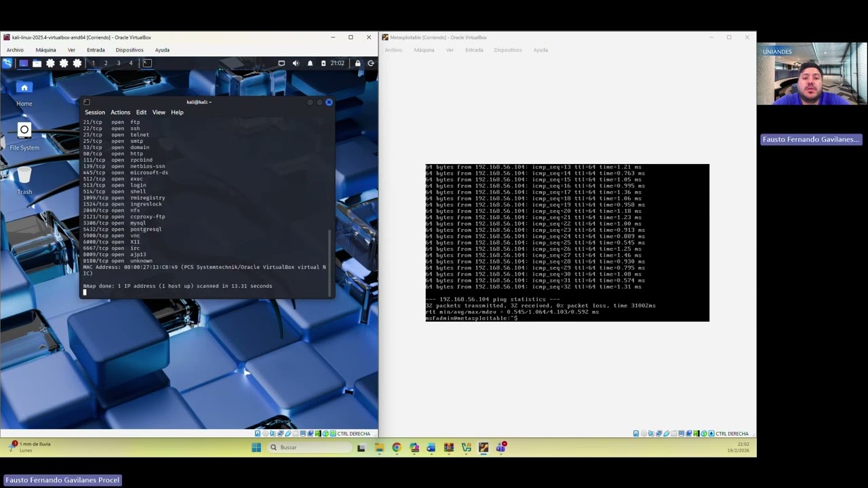
Task: Click CTRL DERECHA host key in Kali window
Action: pyautogui.click(x=353, y=434)
